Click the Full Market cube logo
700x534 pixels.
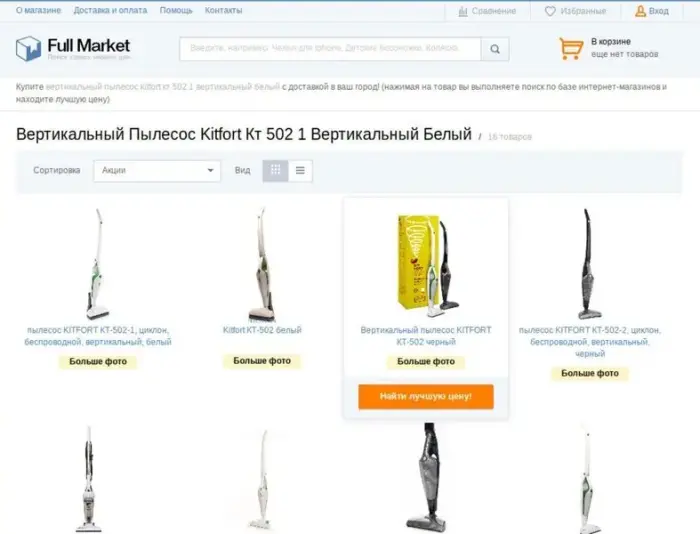tap(28, 48)
